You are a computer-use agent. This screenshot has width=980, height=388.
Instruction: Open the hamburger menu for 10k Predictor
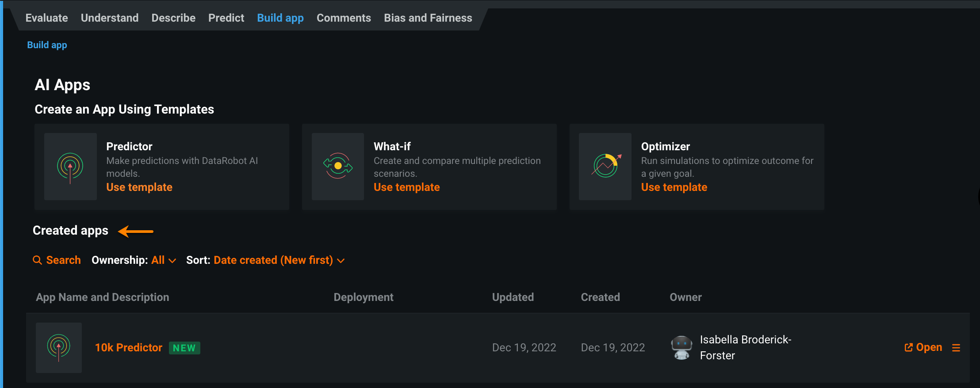(956, 348)
